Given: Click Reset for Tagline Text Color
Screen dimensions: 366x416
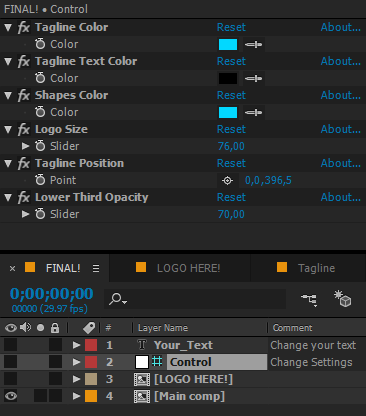Looking at the screenshot, I should (231, 61).
